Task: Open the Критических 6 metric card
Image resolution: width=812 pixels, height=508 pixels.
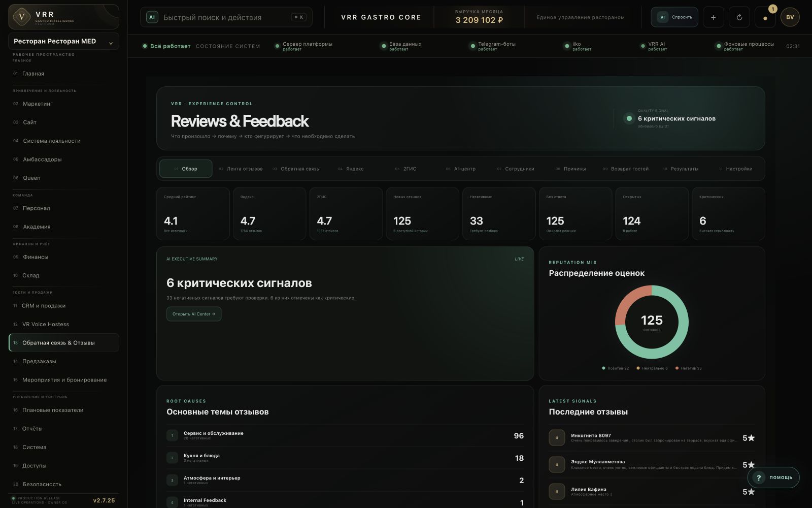Action: [728, 213]
